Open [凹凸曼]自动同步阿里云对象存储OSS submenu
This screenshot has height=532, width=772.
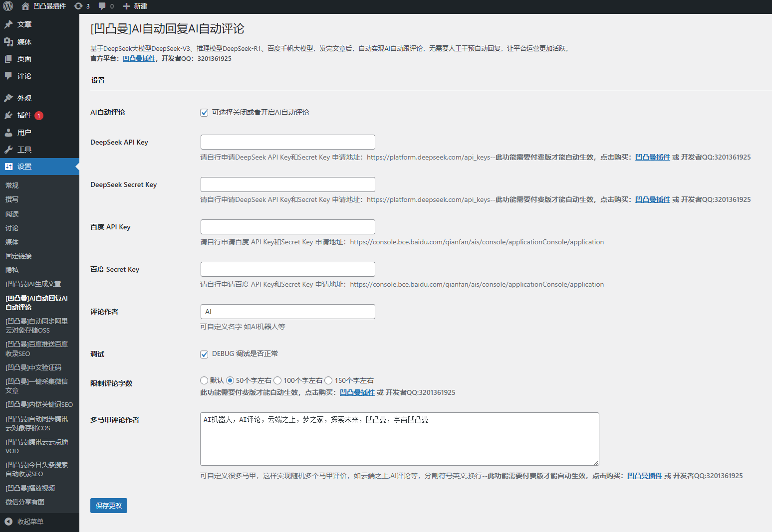pos(36,326)
